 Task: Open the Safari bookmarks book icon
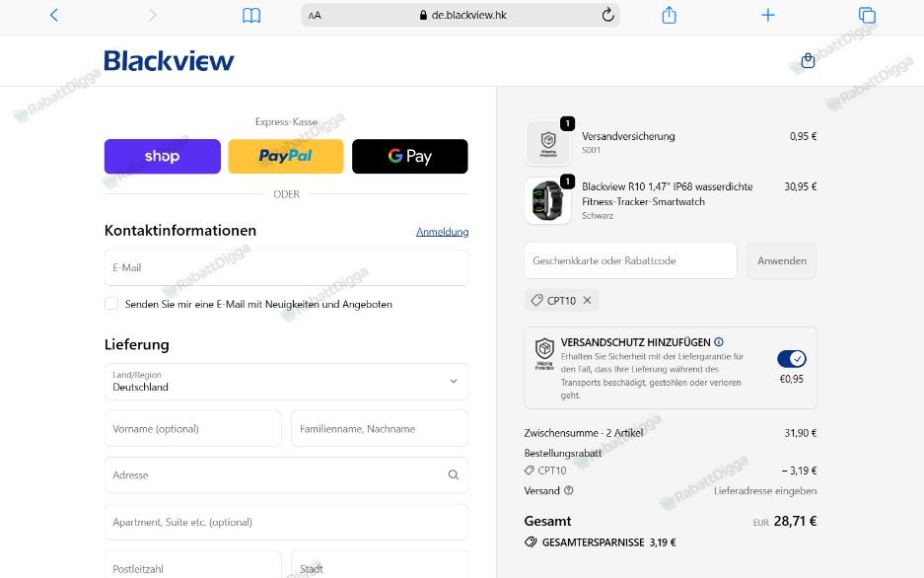pyautogui.click(x=251, y=16)
